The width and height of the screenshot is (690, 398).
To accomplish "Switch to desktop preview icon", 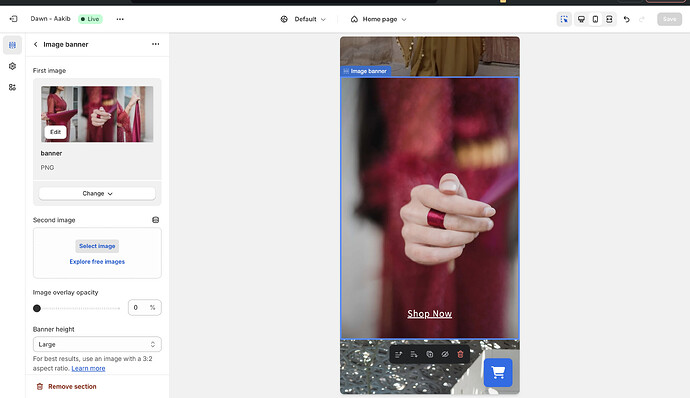I will click(x=581, y=19).
